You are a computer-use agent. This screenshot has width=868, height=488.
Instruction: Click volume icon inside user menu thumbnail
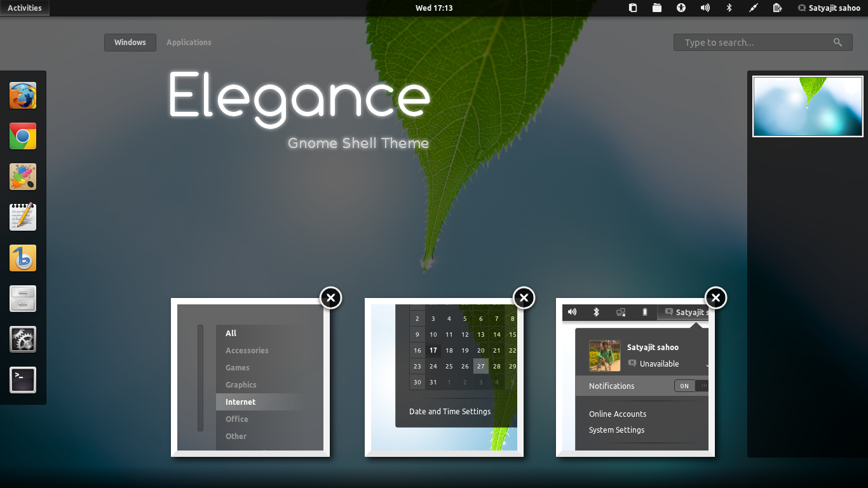coord(572,312)
